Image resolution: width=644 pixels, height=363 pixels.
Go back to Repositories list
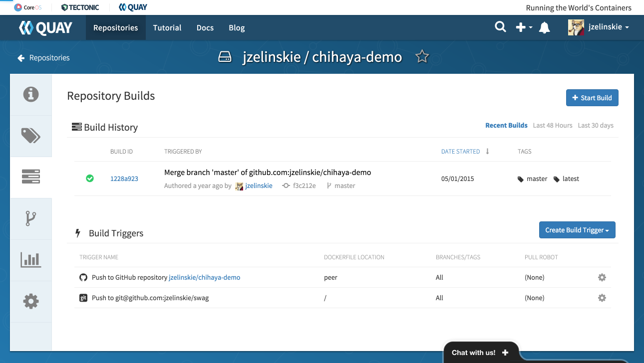[43, 58]
